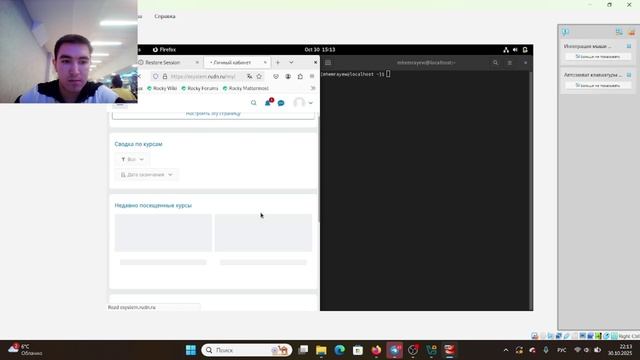This screenshot has height=360, width=640.
Task: Open the Firefox extensions icon
Action: 300,76
